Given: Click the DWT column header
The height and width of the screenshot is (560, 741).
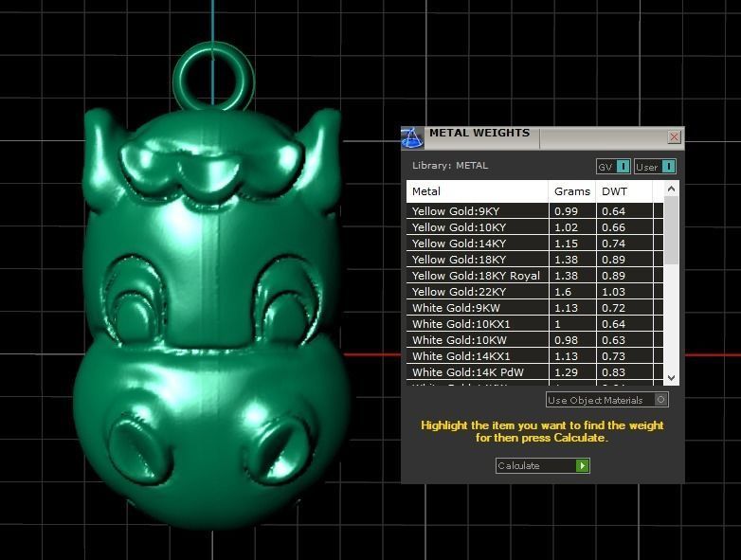Looking at the screenshot, I should pyautogui.click(x=625, y=191).
